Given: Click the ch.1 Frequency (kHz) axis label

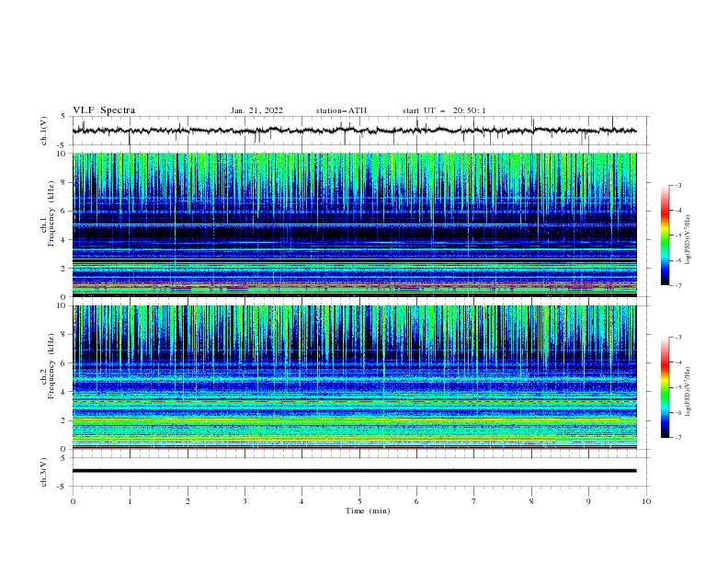Looking at the screenshot, I should point(47,214).
